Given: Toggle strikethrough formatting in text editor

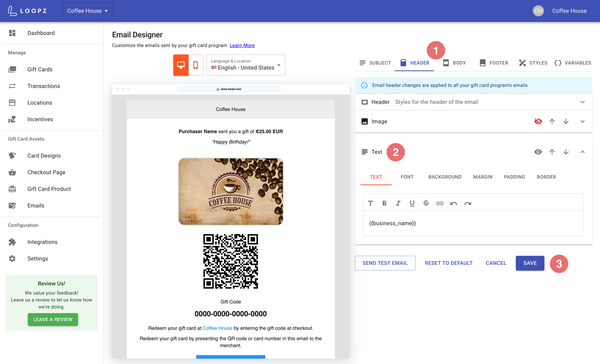Looking at the screenshot, I should pos(426,203).
